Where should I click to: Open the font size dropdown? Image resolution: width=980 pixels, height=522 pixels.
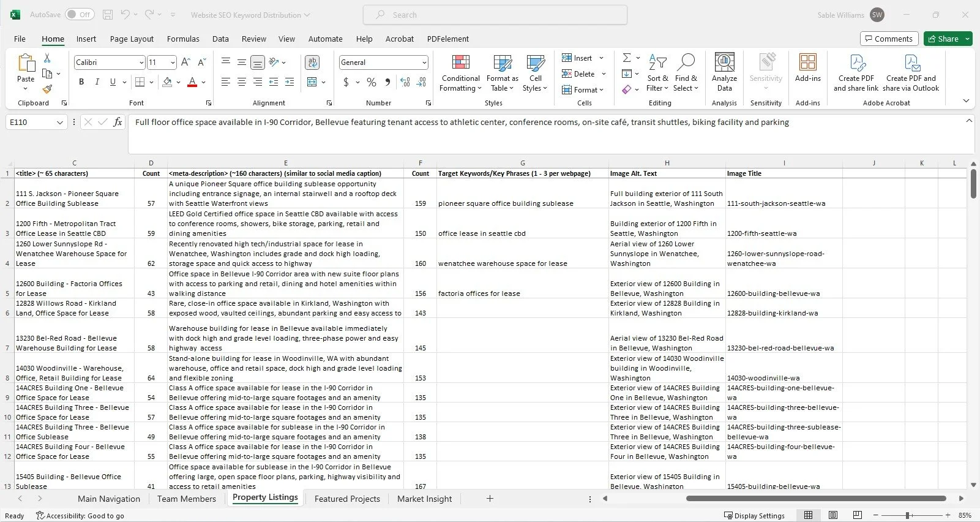coord(173,62)
